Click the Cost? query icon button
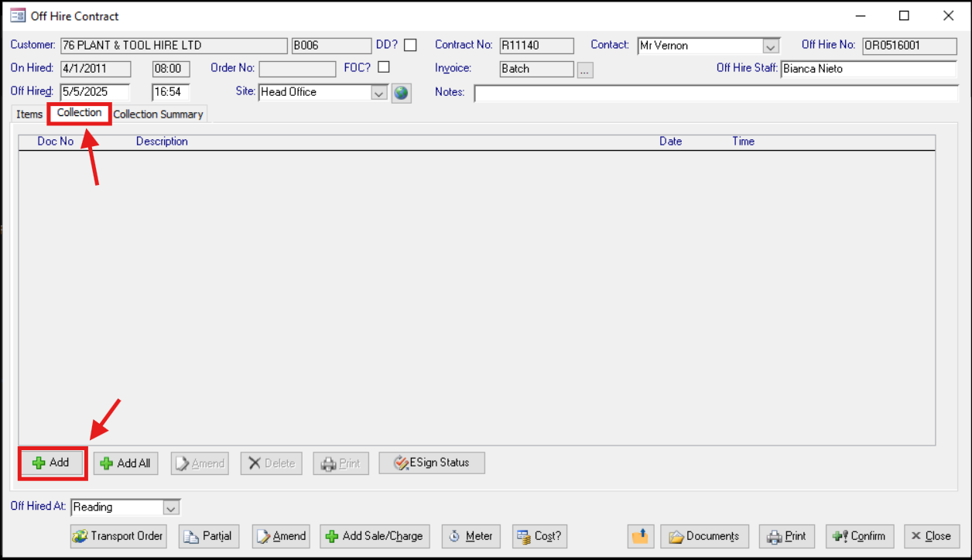Image resolution: width=972 pixels, height=560 pixels. 539,536
